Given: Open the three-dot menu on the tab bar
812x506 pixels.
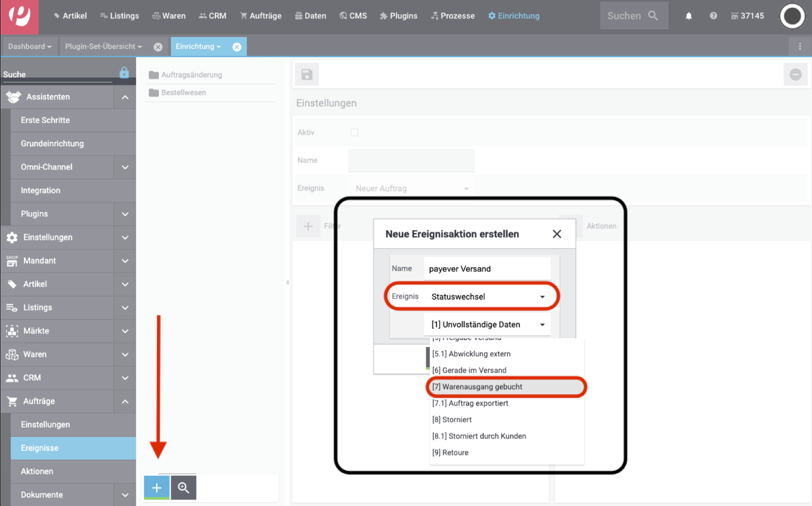Looking at the screenshot, I should coord(800,46).
